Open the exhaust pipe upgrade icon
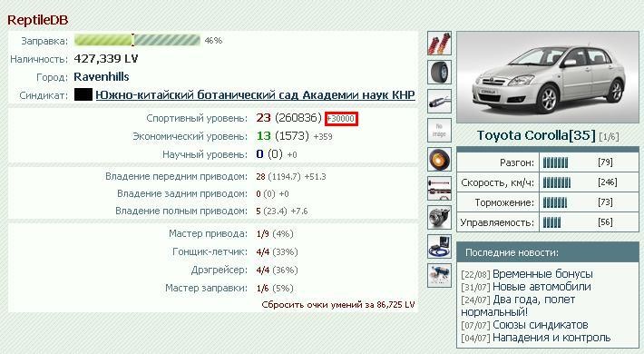This screenshot has width=644, height=354. pyautogui.click(x=439, y=101)
